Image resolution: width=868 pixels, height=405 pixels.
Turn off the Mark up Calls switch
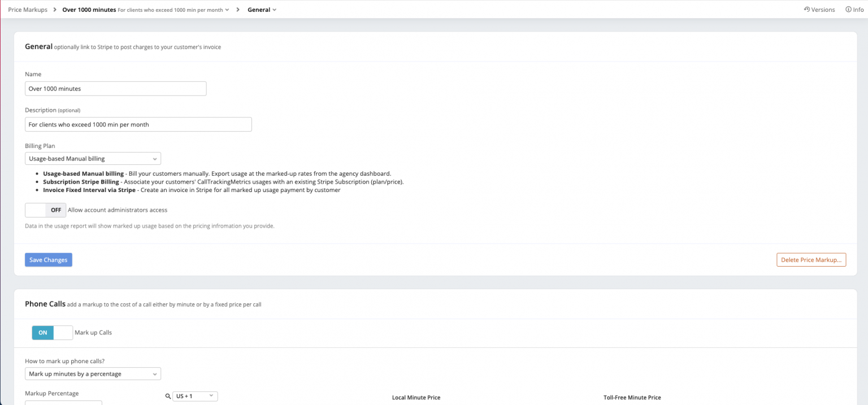52,333
